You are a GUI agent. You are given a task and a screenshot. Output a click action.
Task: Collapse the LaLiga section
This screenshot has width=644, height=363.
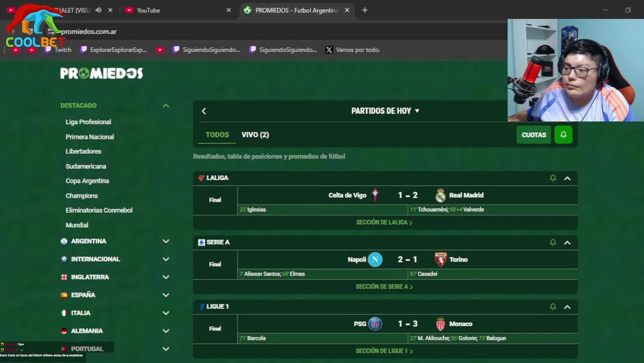[567, 178]
